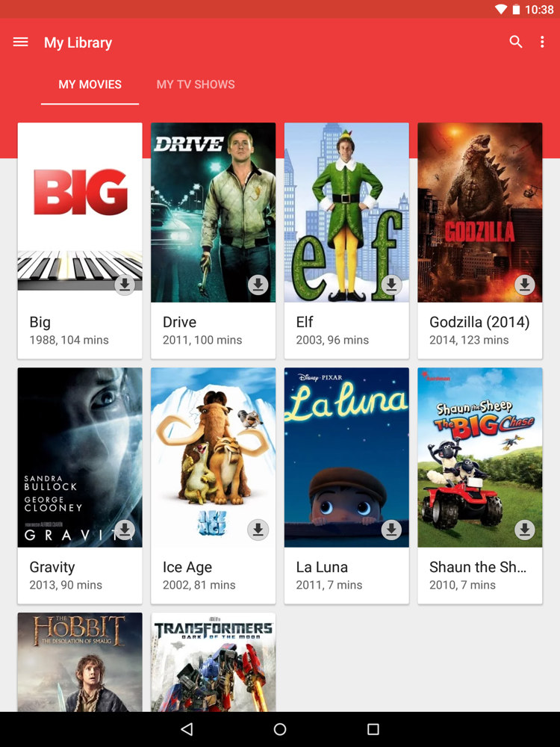Open The Hobbit movie poster
This screenshot has width=560, height=747.
(x=80, y=662)
